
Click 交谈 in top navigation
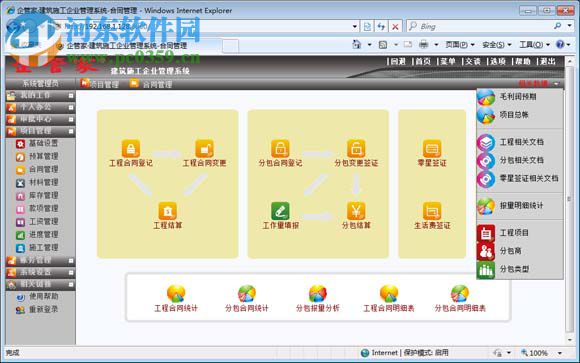point(473,61)
